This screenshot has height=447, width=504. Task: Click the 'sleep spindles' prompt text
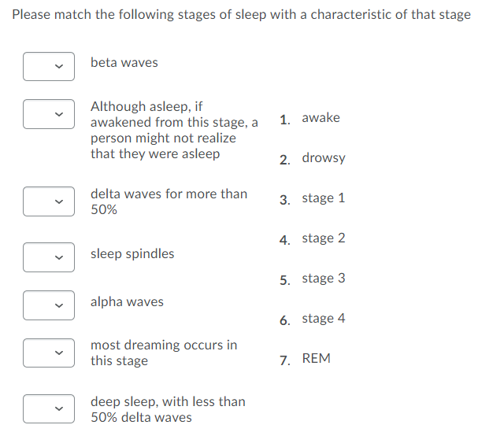click(x=132, y=254)
